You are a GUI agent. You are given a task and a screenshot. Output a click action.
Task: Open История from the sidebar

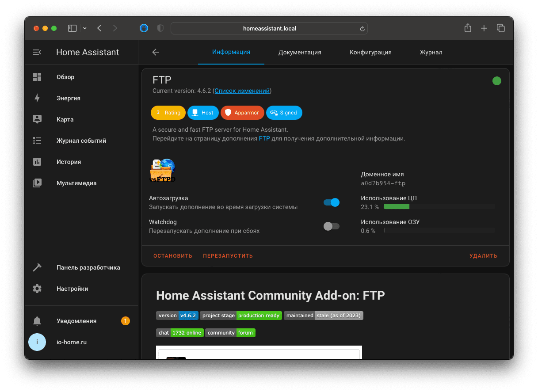pos(69,162)
